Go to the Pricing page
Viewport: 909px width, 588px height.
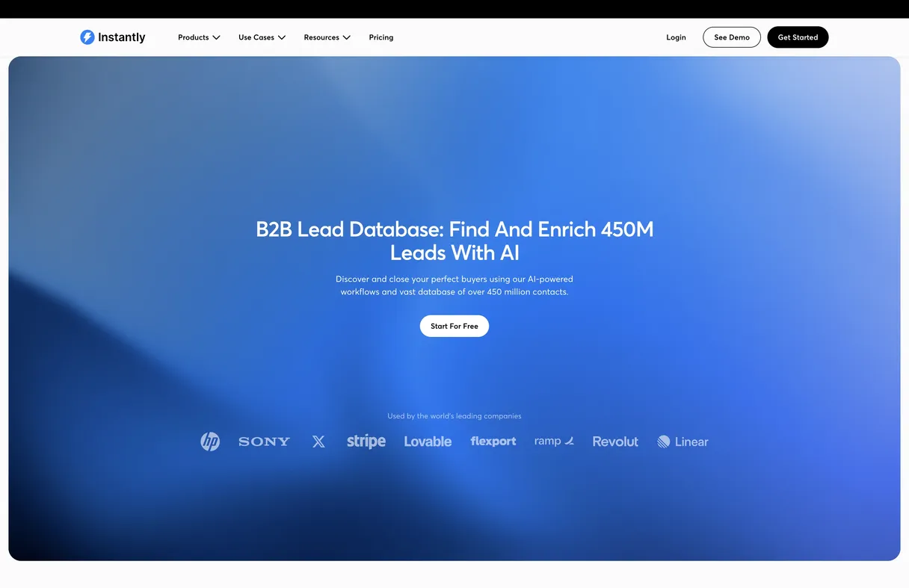coord(381,37)
